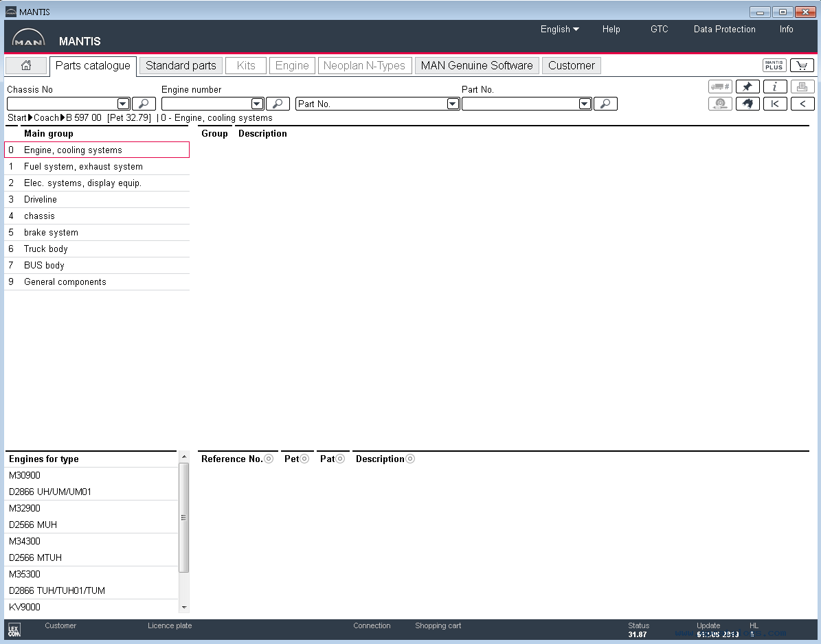Select the Pet column radio button

click(304, 459)
